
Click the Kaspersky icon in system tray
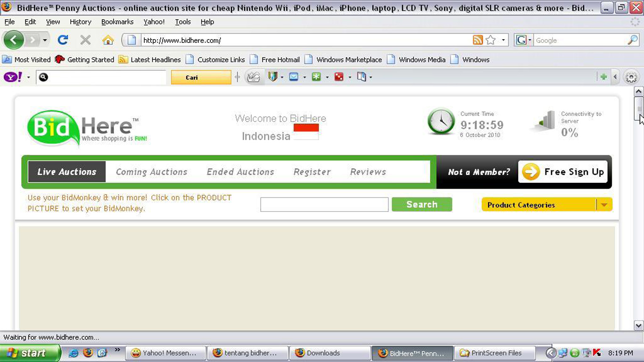[597, 353]
